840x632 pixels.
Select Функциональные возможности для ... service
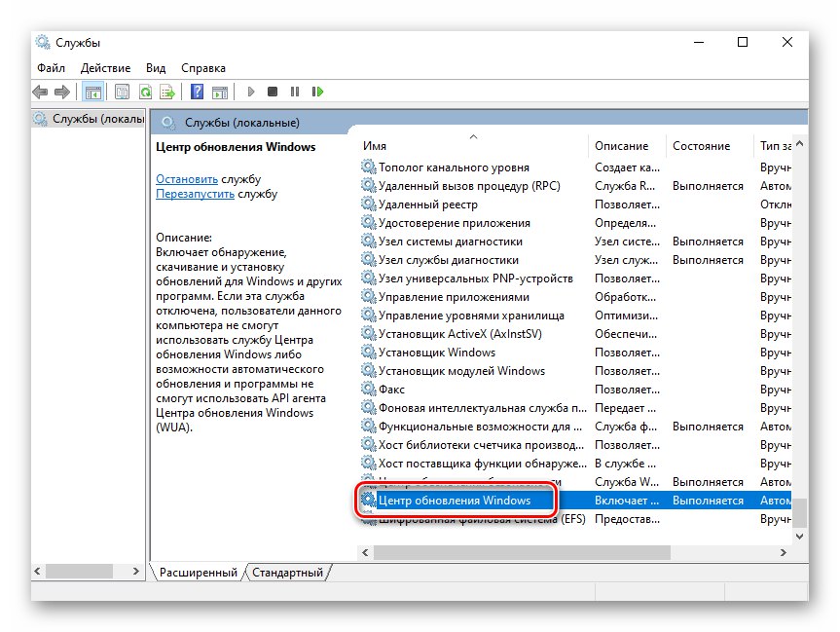point(480,427)
